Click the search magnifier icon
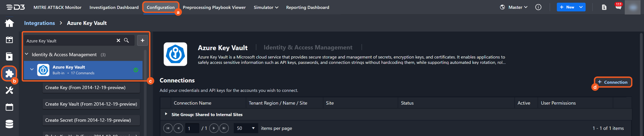This screenshot has height=136, width=644. click(126, 41)
